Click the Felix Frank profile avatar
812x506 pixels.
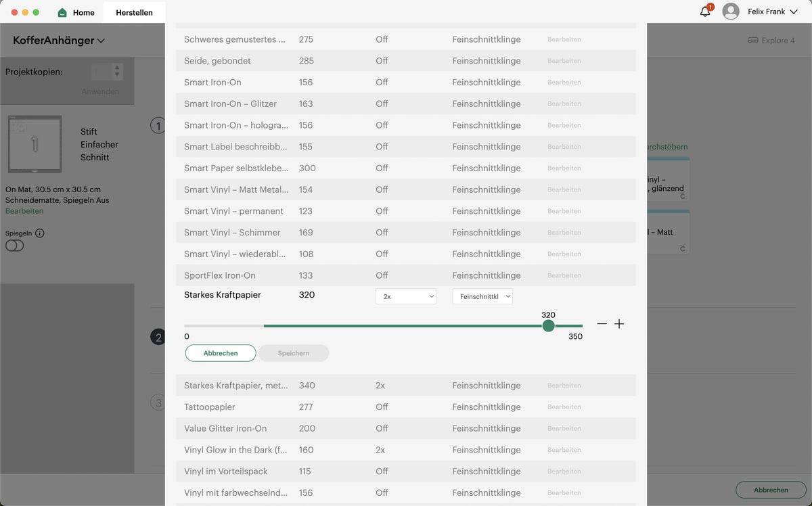(731, 11)
